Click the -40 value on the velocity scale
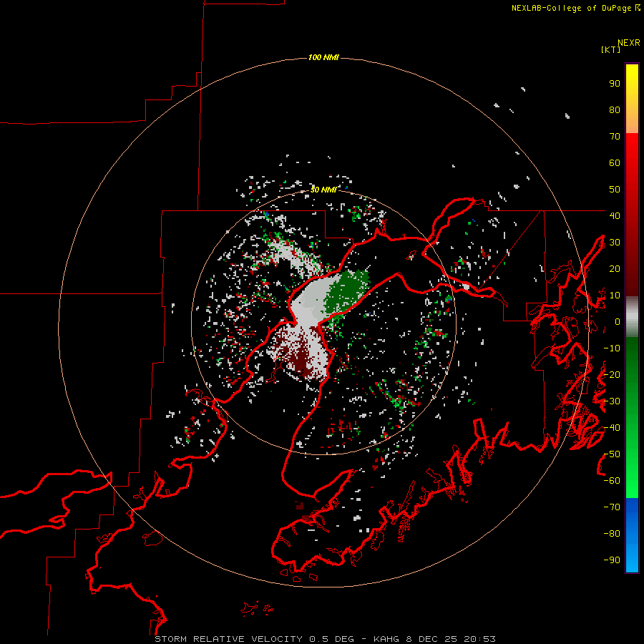This screenshot has height=644, width=644. pyautogui.click(x=612, y=428)
